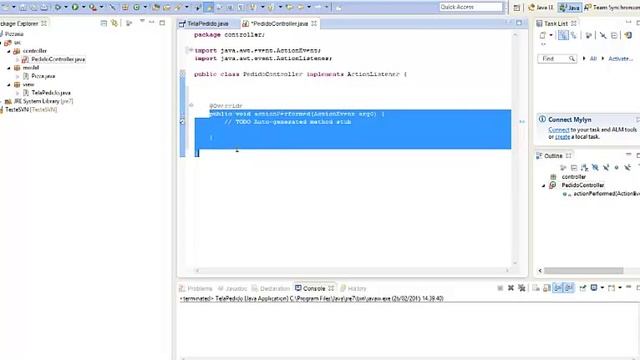Switch to Java EE perspective
This screenshot has height=360, width=640.
pos(540,7)
